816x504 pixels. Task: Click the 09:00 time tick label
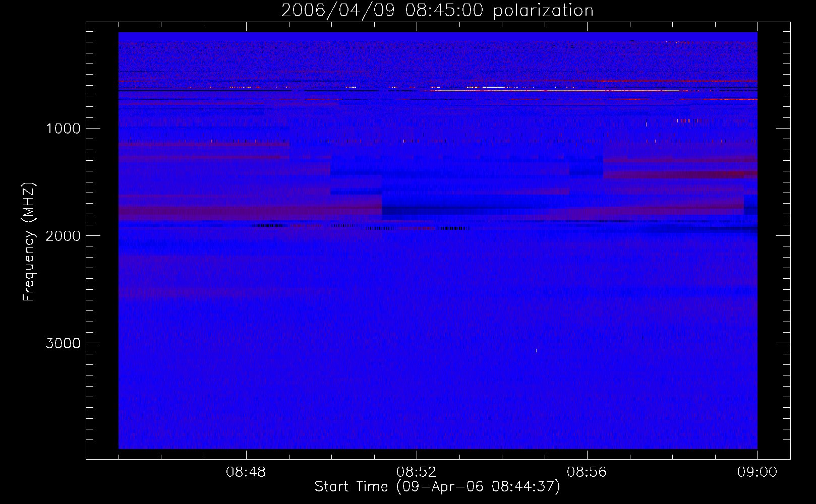(757, 472)
